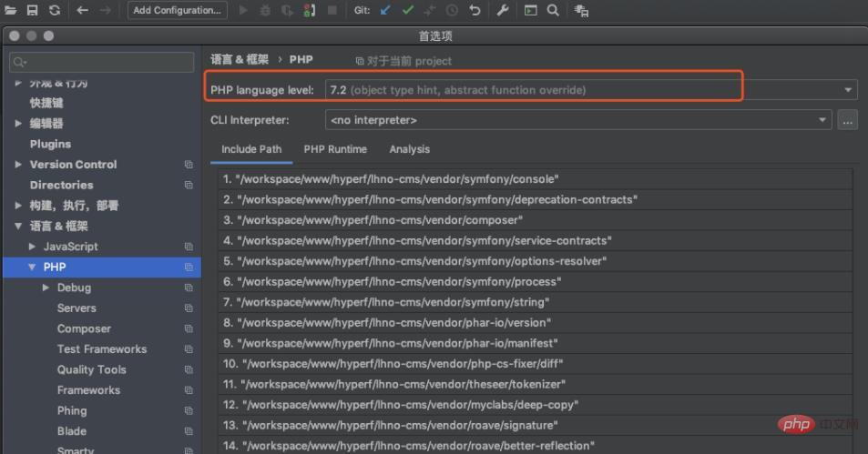Click the Save All disk icon
Image resolution: width=868 pixels, height=454 pixels.
click(32, 10)
